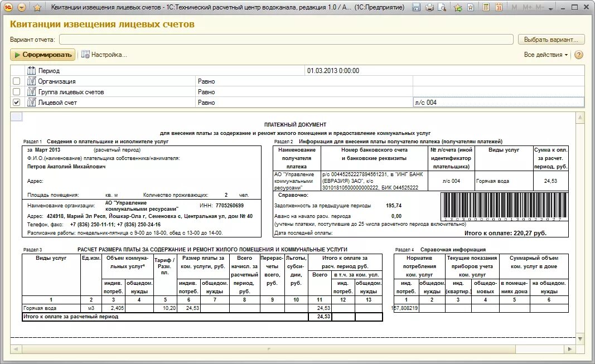
Task: Open the calculator icon
Action: coord(486,7)
